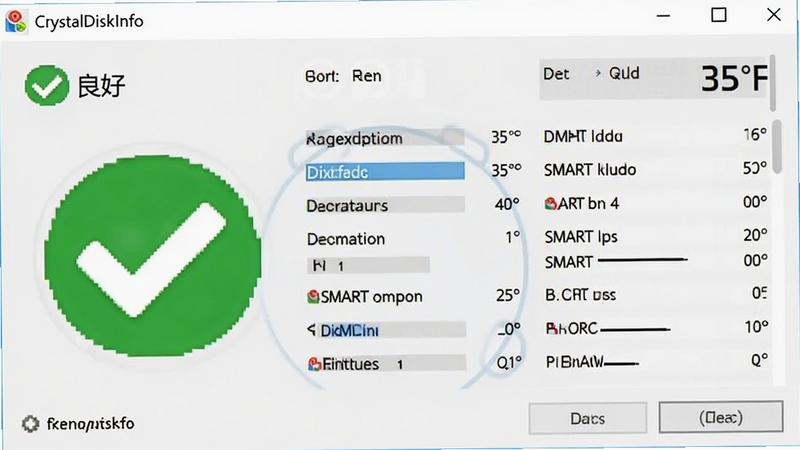This screenshot has width=800, height=450.
Task: Click the scrollbar beside the 35°F box
Action: tap(773, 83)
